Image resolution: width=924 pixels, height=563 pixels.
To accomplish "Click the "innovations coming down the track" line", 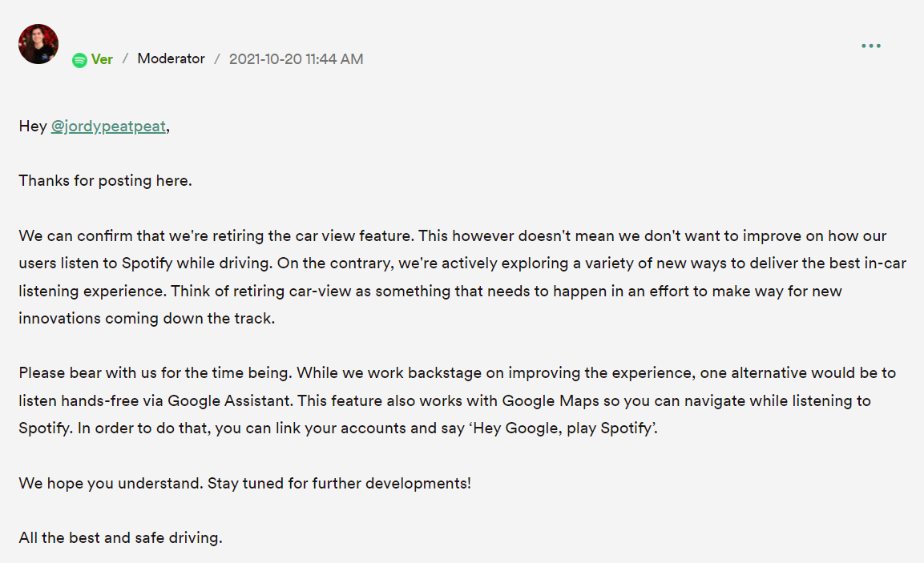I will click(146, 318).
